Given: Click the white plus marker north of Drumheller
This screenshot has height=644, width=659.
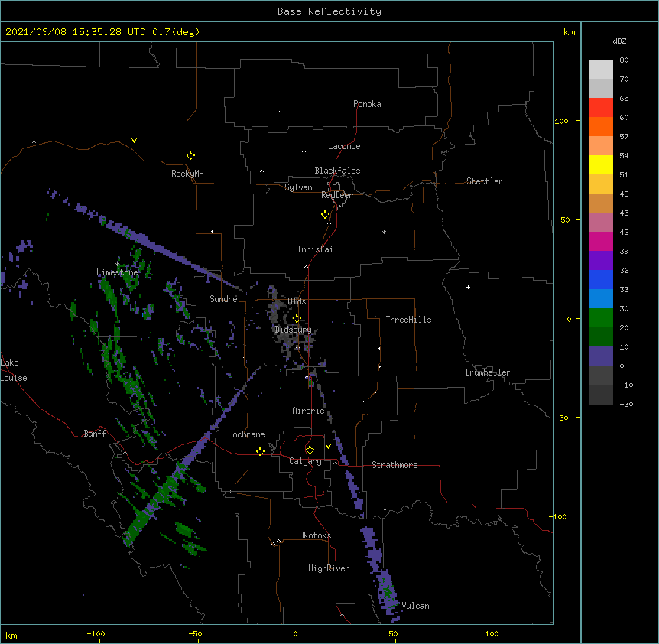Looking at the screenshot, I should coord(468,287).
